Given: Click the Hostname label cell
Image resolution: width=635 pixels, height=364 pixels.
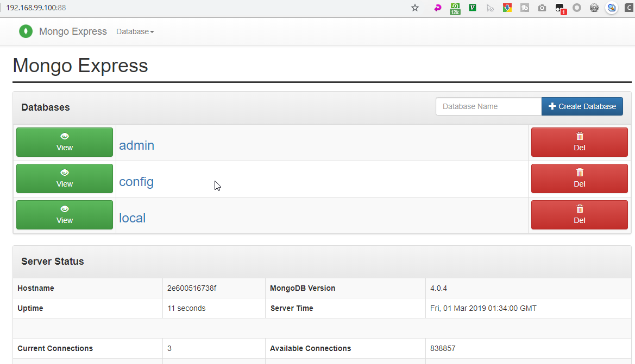Looking at the screenshot, I should coord(87,288).
